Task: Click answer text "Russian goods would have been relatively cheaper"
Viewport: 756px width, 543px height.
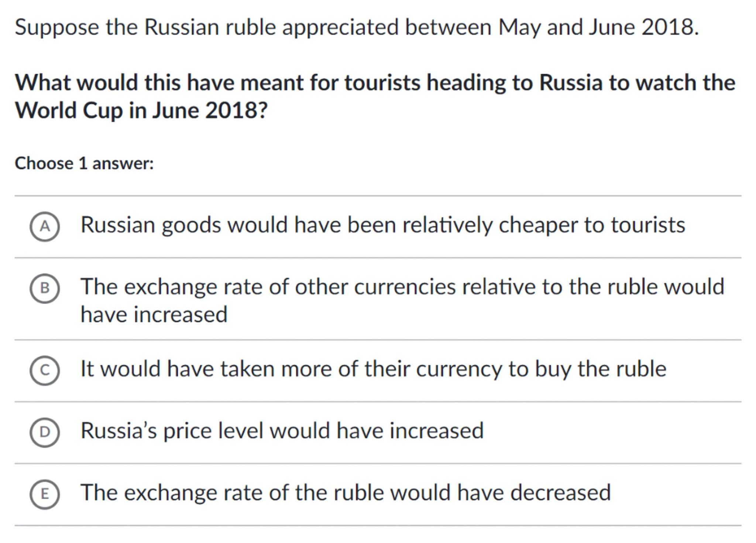Action: [382, 225]
